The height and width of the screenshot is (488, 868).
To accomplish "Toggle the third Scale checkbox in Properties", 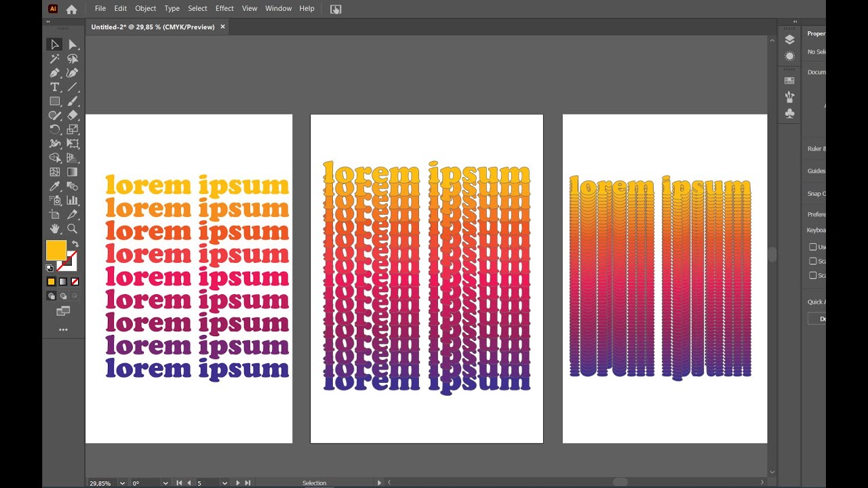I will click(812, 275).
